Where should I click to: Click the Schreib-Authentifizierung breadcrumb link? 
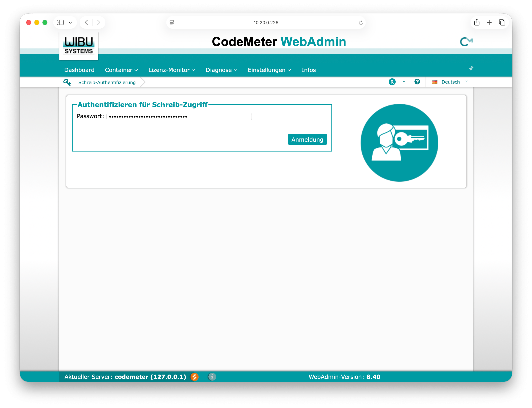[107, 82]
